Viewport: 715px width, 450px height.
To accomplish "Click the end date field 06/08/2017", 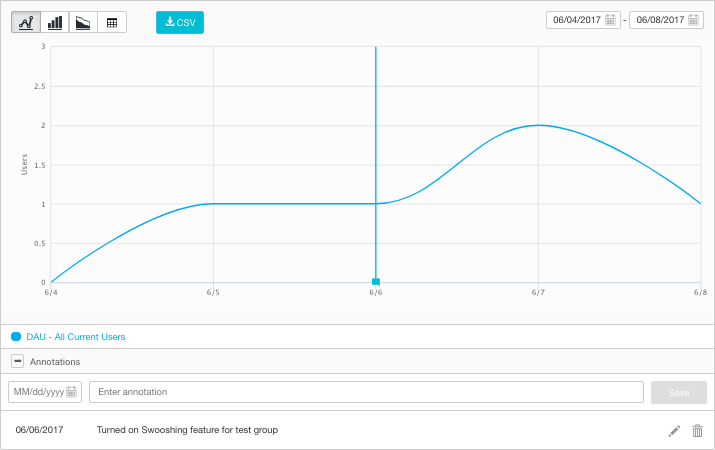I will tap(658, 20).
